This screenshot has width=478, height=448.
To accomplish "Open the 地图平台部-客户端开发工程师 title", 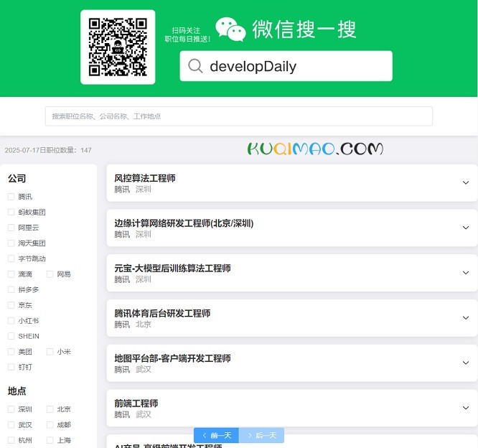I will tap(172, 358).
